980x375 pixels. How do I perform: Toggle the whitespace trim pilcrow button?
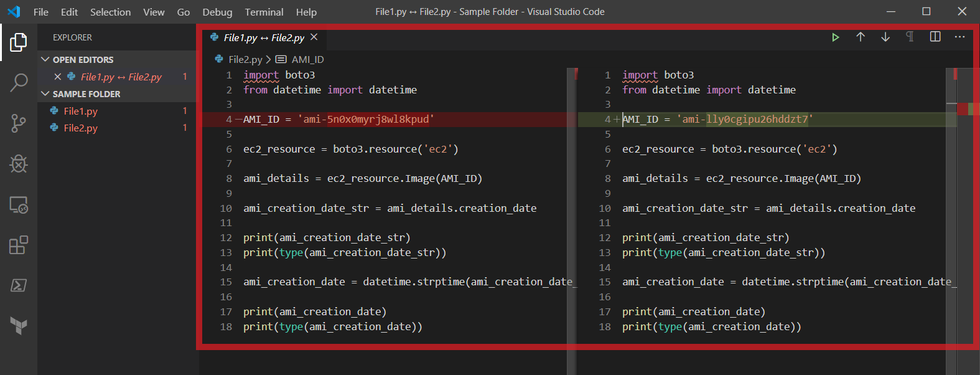tap(910, 37)
